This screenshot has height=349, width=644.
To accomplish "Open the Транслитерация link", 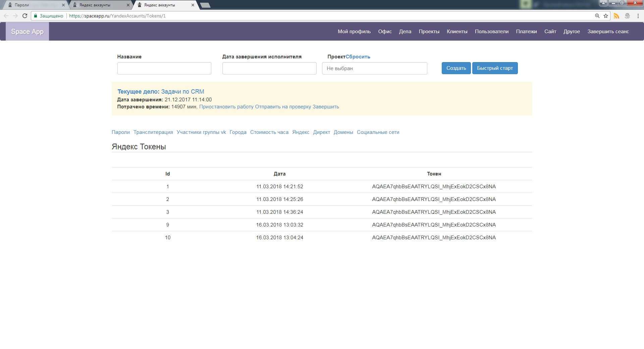I will (153, 132).
